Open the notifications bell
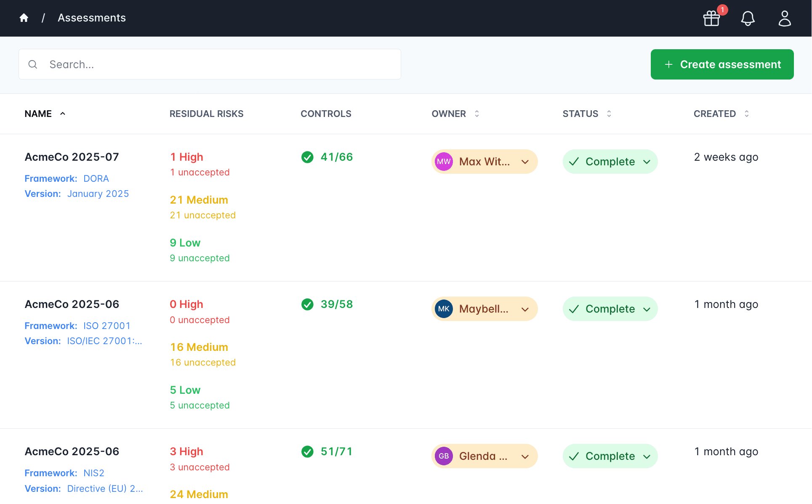This screenshot has height=504, width=812. click(x=748, y=18)
